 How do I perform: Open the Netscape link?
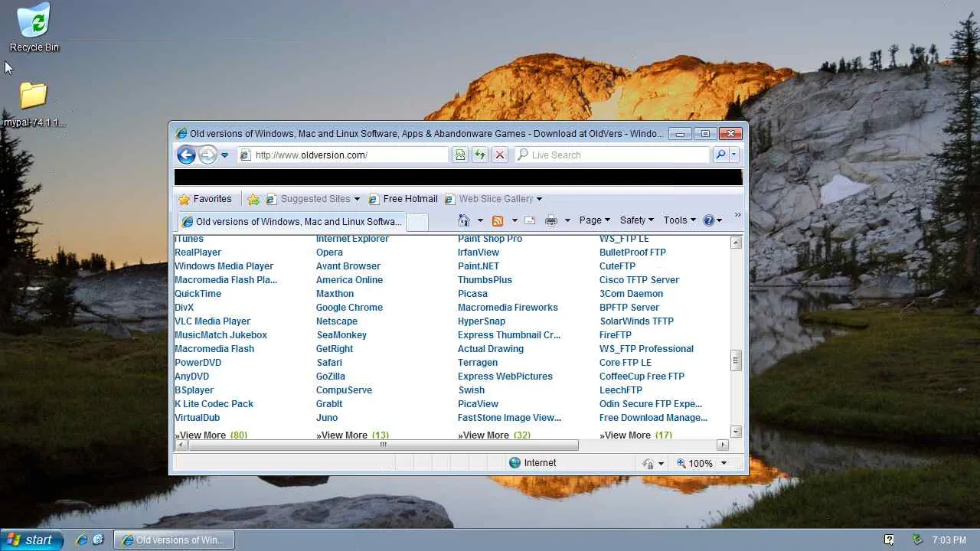pos(337,321)
